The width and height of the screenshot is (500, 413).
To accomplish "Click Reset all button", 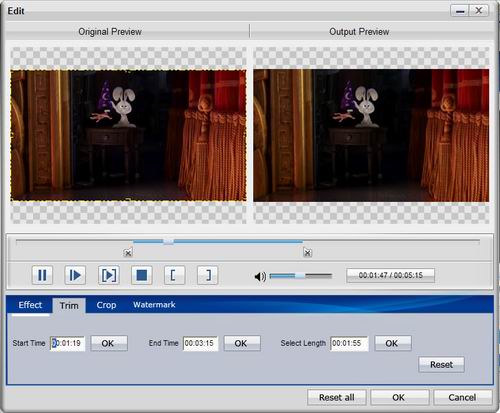I will (337, 397).
